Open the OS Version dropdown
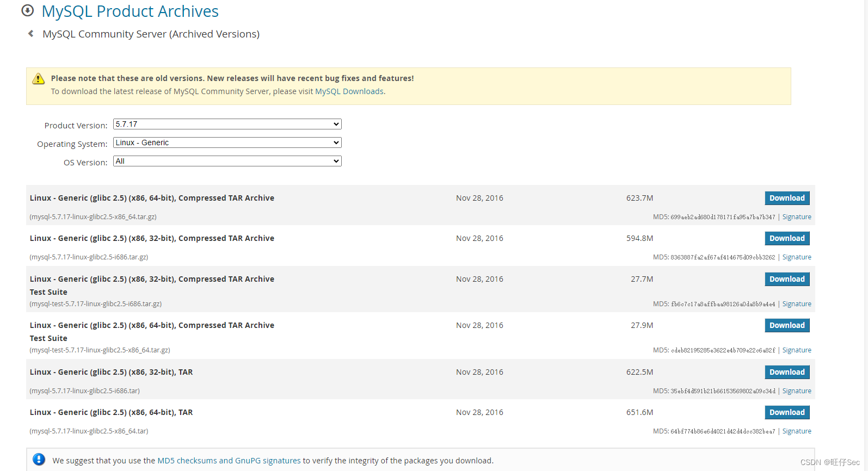868x471 pixels. click(227, 161)
